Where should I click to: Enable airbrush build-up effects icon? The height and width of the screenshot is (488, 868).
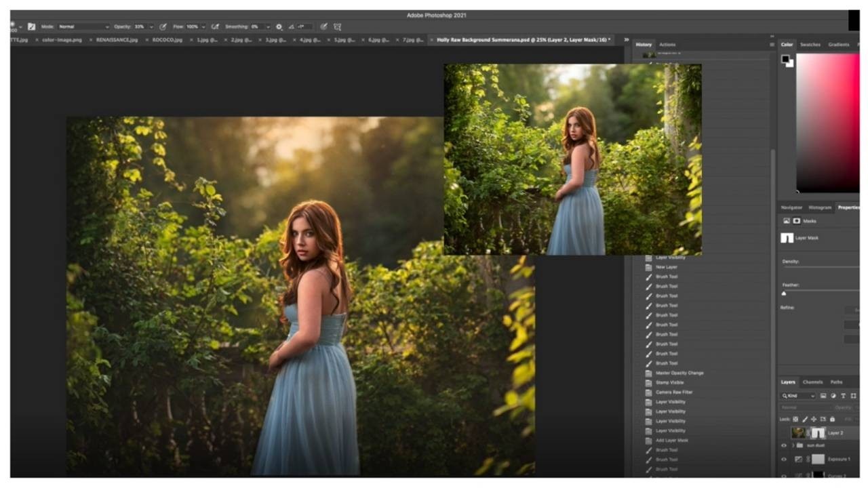[x=215, y=26]
